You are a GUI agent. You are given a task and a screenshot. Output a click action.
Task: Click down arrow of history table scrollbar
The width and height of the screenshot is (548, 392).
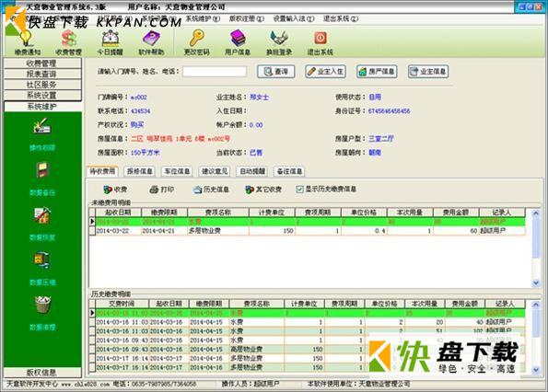click(535, 370)
